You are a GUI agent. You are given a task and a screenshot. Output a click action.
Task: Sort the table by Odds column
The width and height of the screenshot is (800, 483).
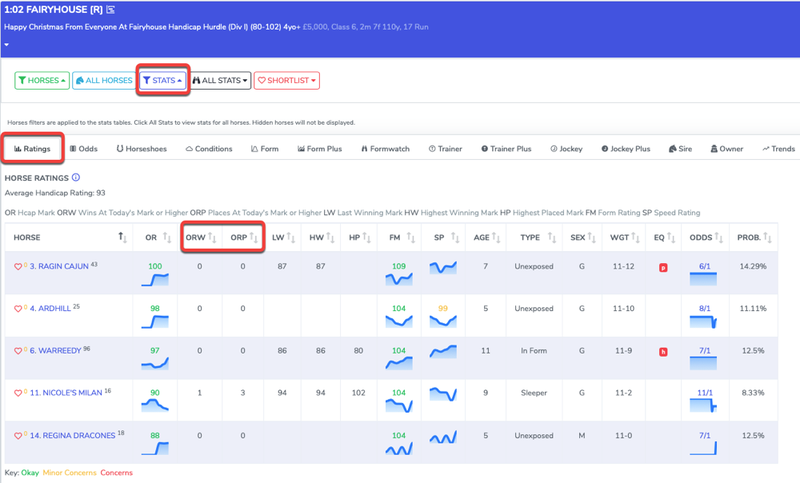(x=703, y=238)
